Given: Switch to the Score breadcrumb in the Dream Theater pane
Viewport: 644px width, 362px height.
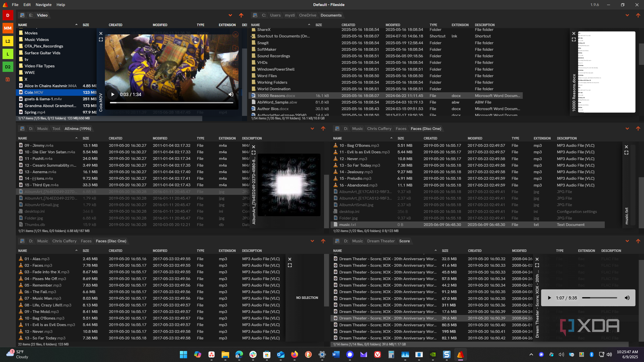Looking at the screenshot, I should (x=405, y=241).
